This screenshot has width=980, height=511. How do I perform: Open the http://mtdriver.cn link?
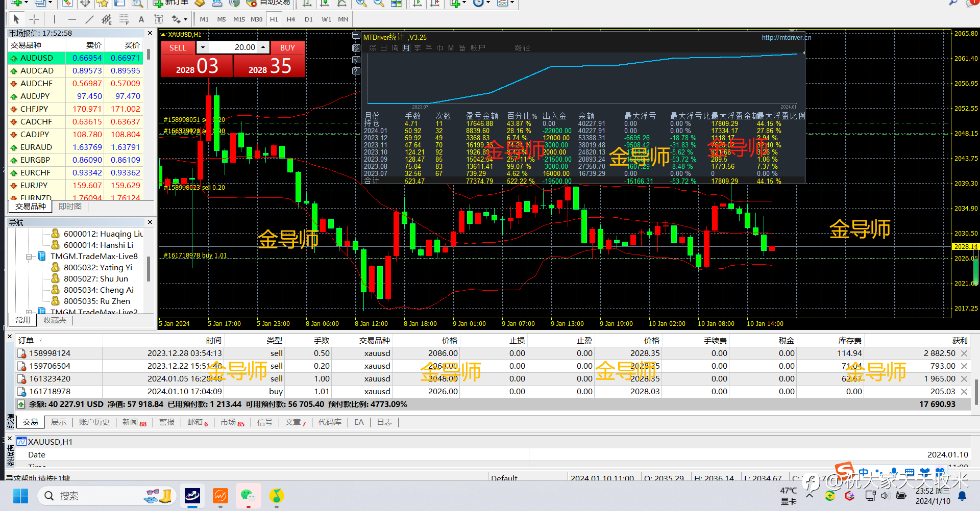tap(786, 37)
